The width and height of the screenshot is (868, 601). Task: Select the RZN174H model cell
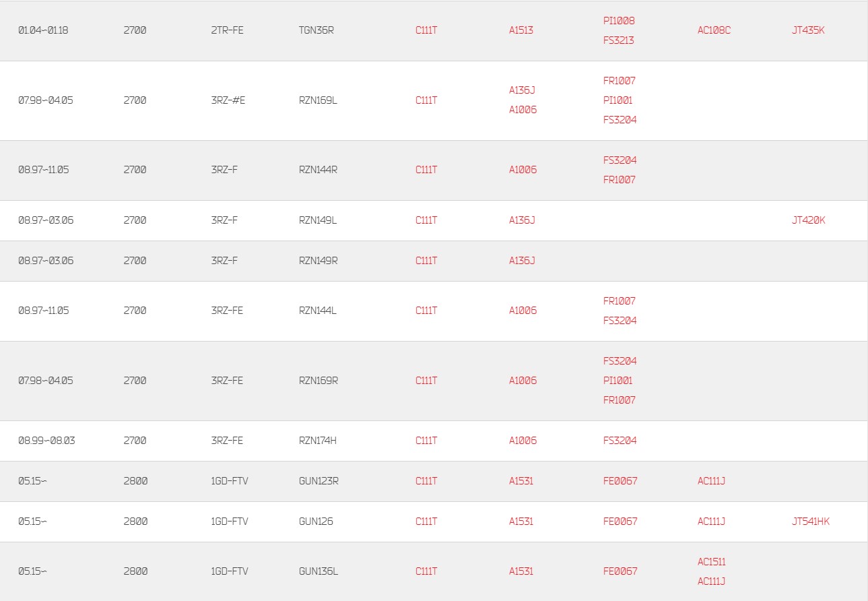tap(318, 441)
